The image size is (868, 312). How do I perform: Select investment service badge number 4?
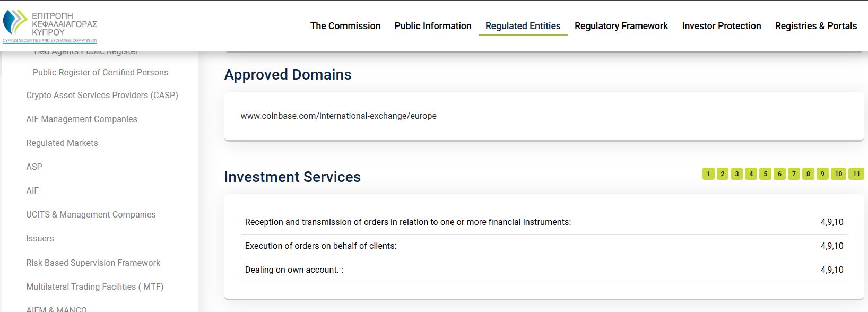click(752, 174)
